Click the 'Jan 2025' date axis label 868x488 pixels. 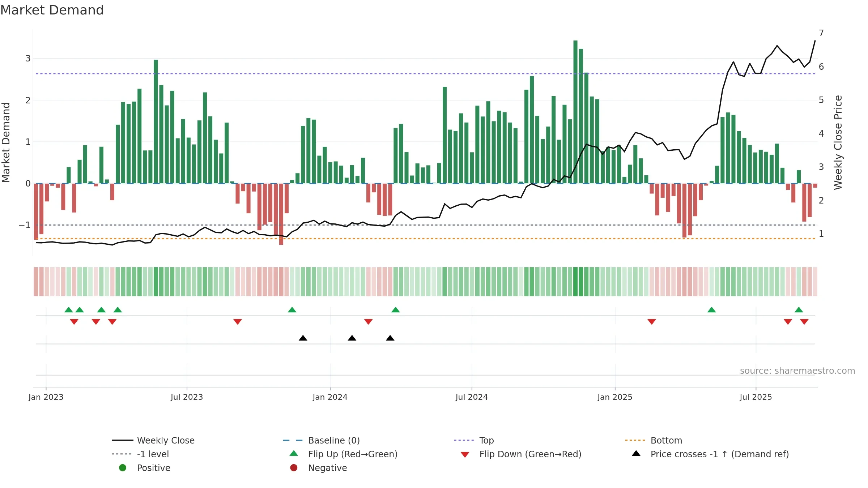coord(615,397)
